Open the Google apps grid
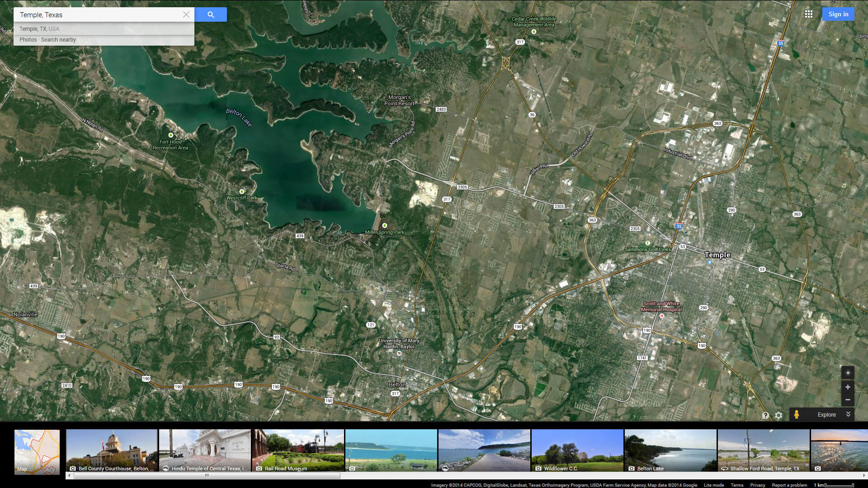 [x=809, y=14]
